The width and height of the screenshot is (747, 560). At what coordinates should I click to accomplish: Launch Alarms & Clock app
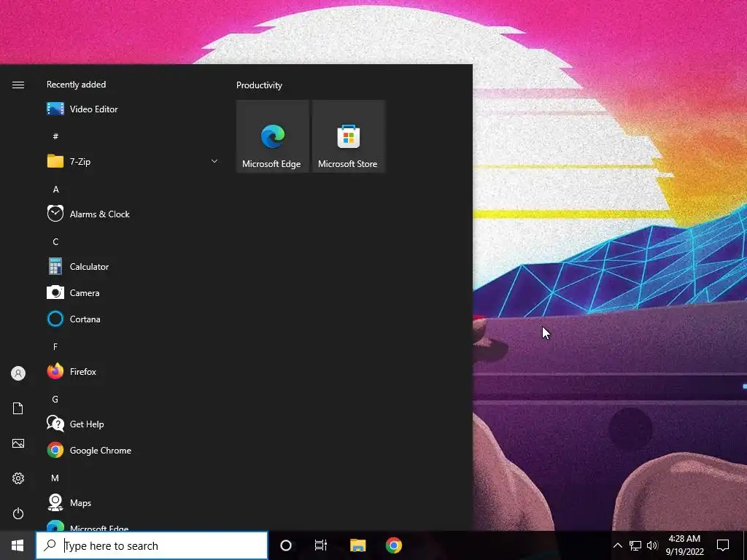pos(133,214)
